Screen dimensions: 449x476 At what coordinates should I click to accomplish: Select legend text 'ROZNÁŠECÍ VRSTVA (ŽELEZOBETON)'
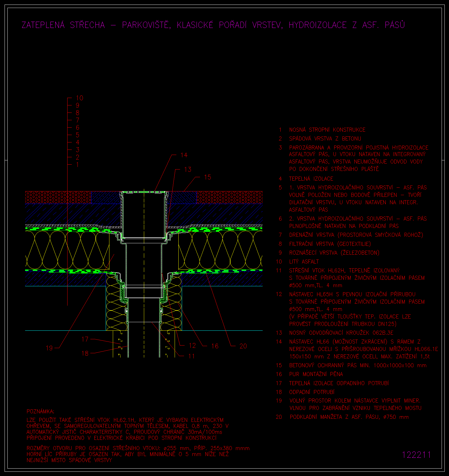click(334, 253)
